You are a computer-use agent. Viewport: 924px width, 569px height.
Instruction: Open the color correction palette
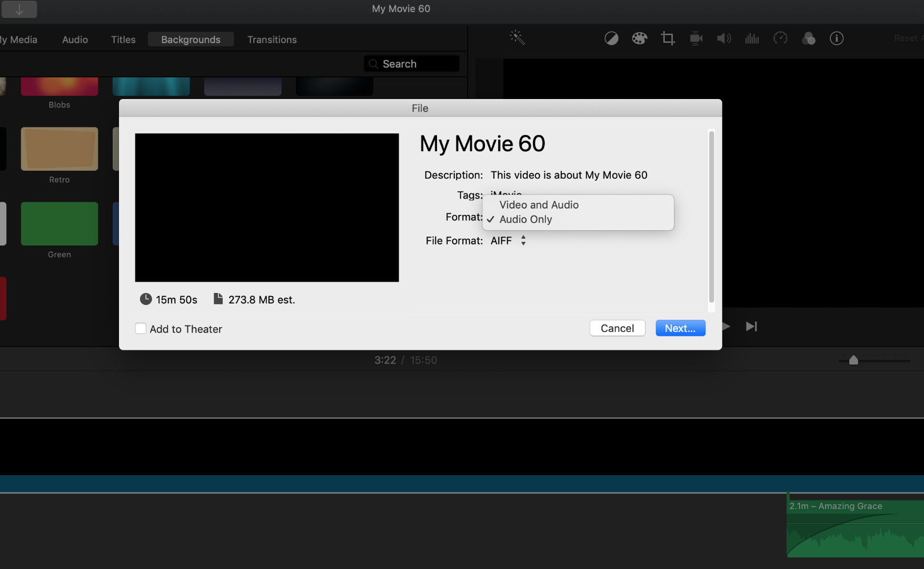click(x=639, y=38)
